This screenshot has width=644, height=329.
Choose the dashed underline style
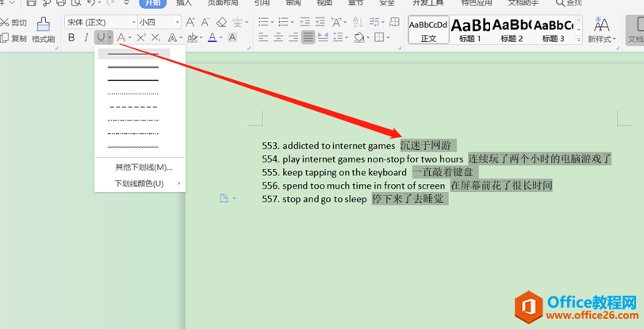click(133, 107)
